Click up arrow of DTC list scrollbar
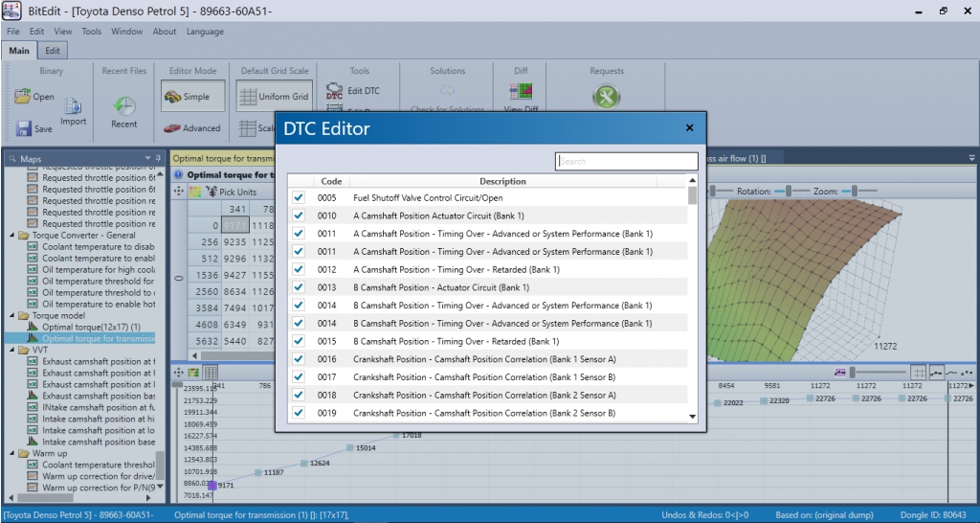The height and width of the screenshot is (523, 980). pos(693,180)
